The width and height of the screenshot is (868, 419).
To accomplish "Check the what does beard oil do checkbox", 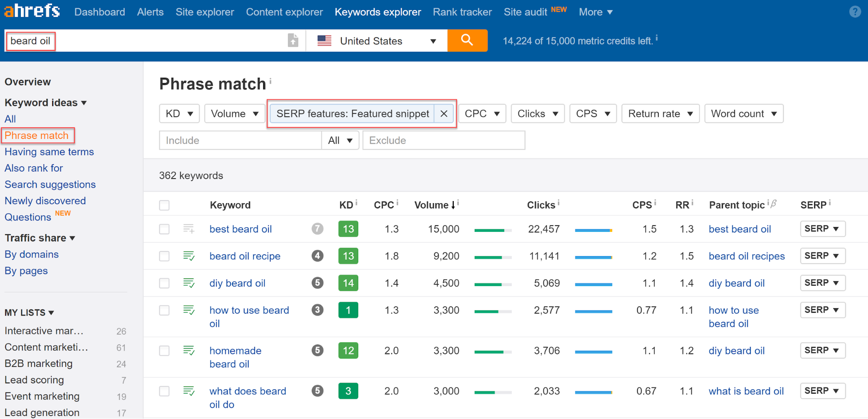I will 164,391.
